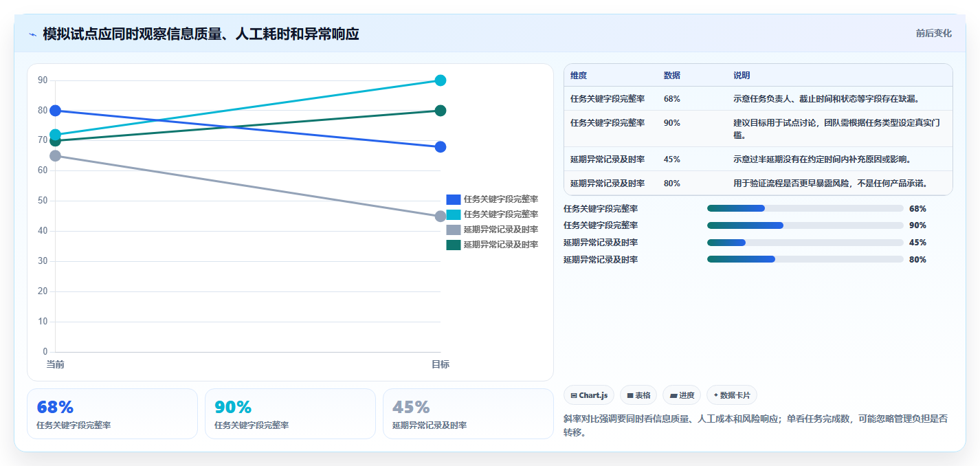
Task: Toggle the blue legend swatch in the chart
Action: tap(454, 199)
